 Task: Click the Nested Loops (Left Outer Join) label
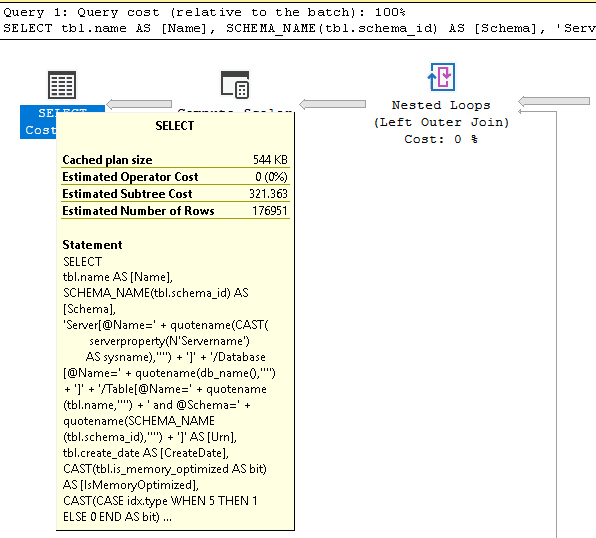pos(441,114)
